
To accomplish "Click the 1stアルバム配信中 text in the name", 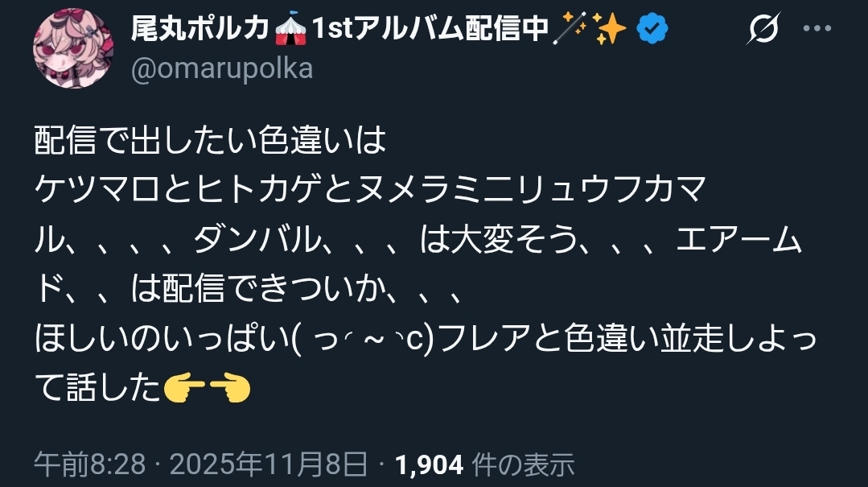I will pos(430,27).
